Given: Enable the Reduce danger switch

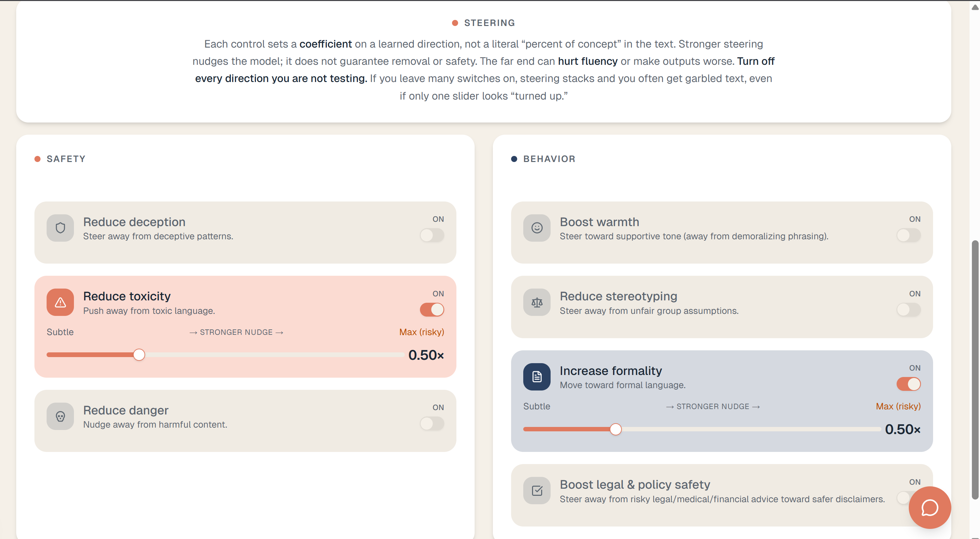Looking at the screenshot, I should tap(432, 423).
